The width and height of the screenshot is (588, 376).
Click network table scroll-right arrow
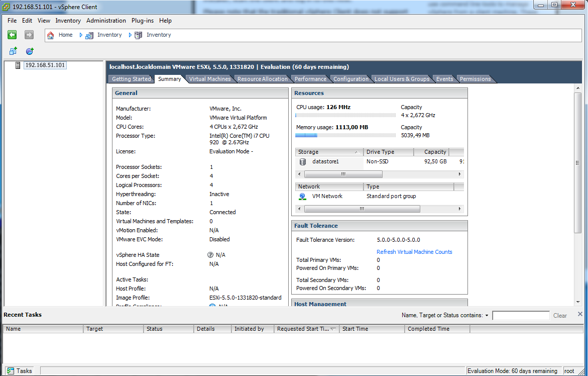coord(460,209)
